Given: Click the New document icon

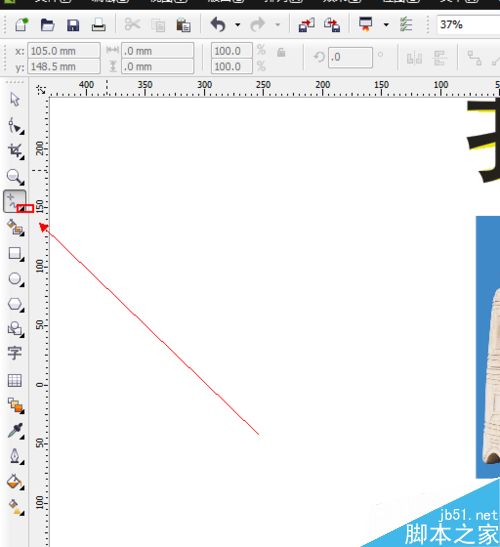Looking at the screenshot, I should [21, 25].
